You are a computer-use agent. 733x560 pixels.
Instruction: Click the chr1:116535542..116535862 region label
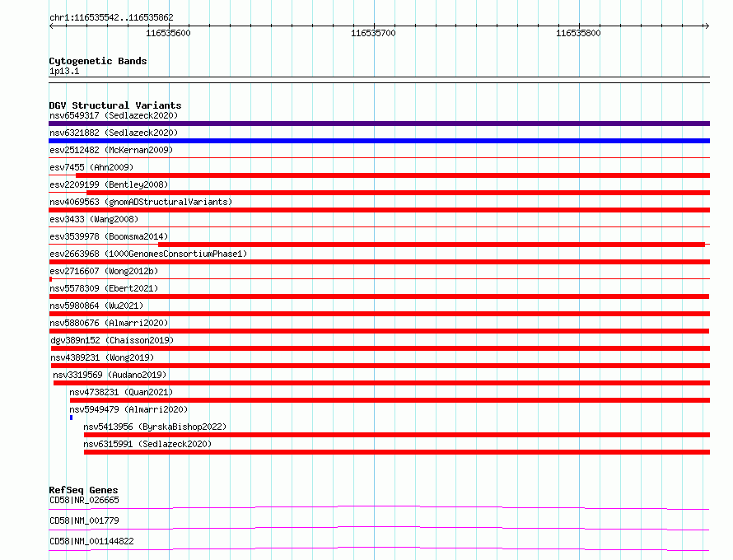pos(111,17)
